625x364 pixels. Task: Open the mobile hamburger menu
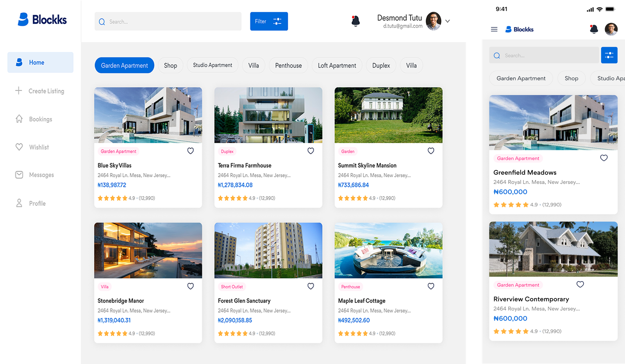pos(494,29)
